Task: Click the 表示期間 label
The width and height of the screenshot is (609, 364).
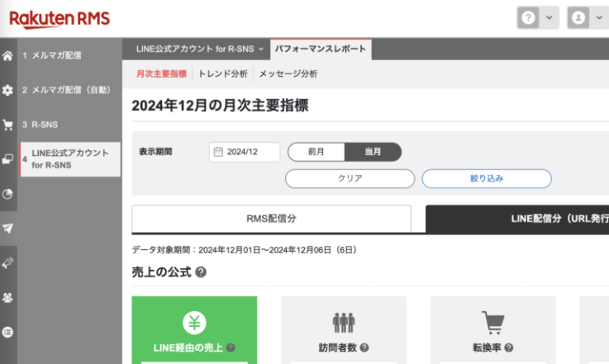Action: coord(155,152)
